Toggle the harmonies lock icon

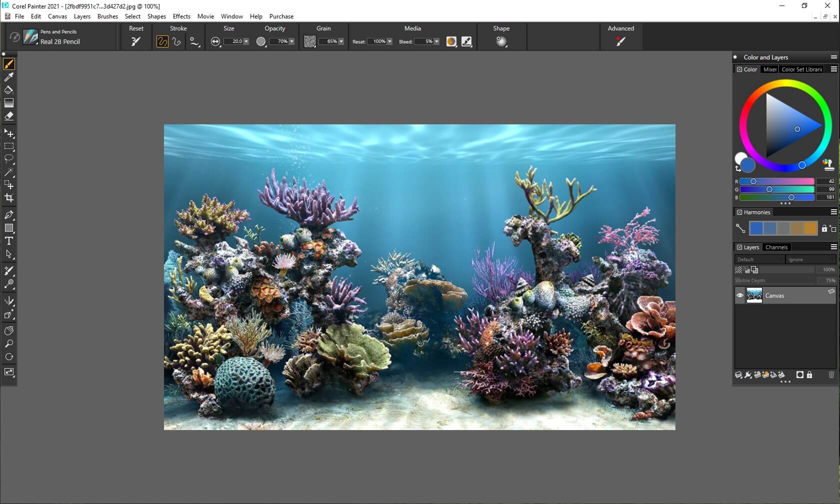tap(824, 228)
